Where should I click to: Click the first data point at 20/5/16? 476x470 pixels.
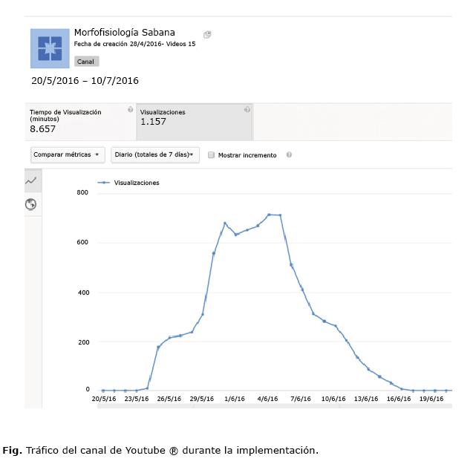(103, 391)
